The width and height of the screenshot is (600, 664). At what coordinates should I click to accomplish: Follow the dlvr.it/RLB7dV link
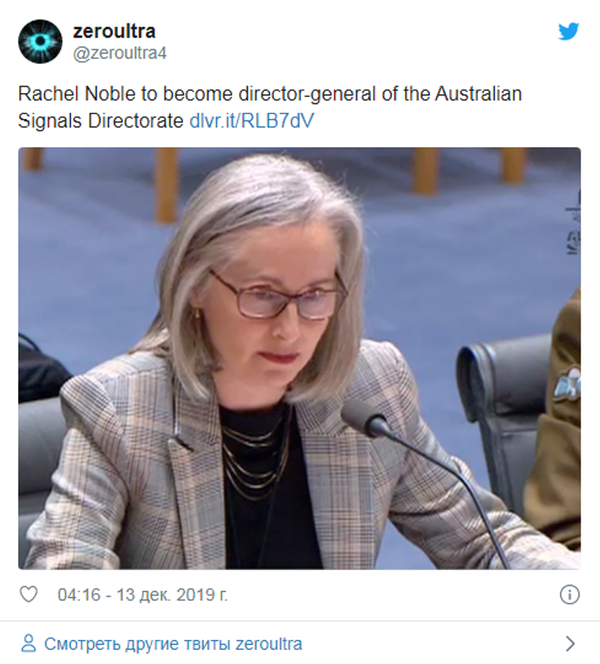coord(252,121)
